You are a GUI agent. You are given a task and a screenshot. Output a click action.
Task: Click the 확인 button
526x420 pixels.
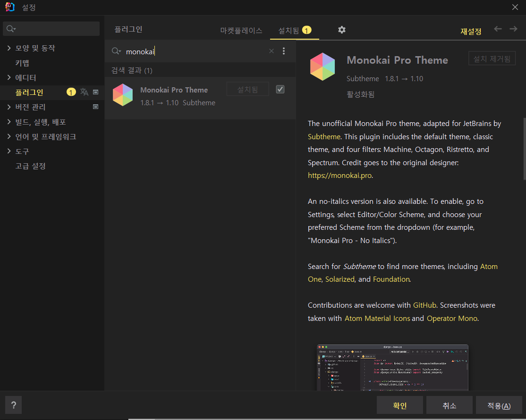click(x=399, y=405)
